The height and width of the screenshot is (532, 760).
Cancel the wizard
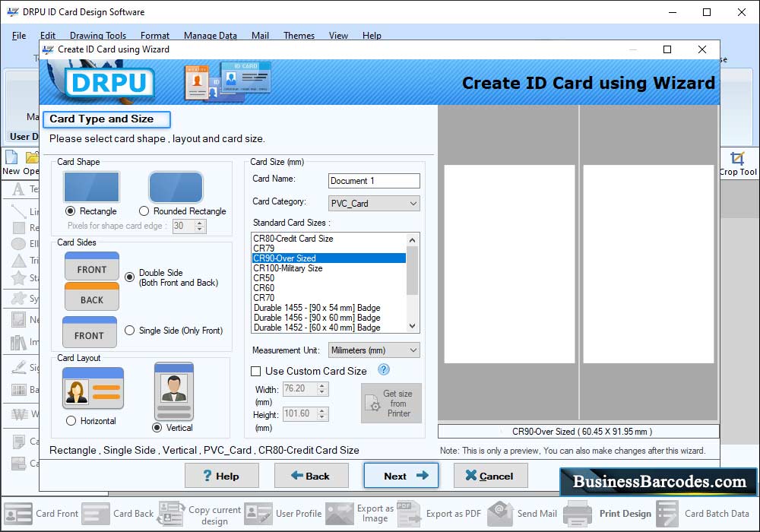(490, 475)
